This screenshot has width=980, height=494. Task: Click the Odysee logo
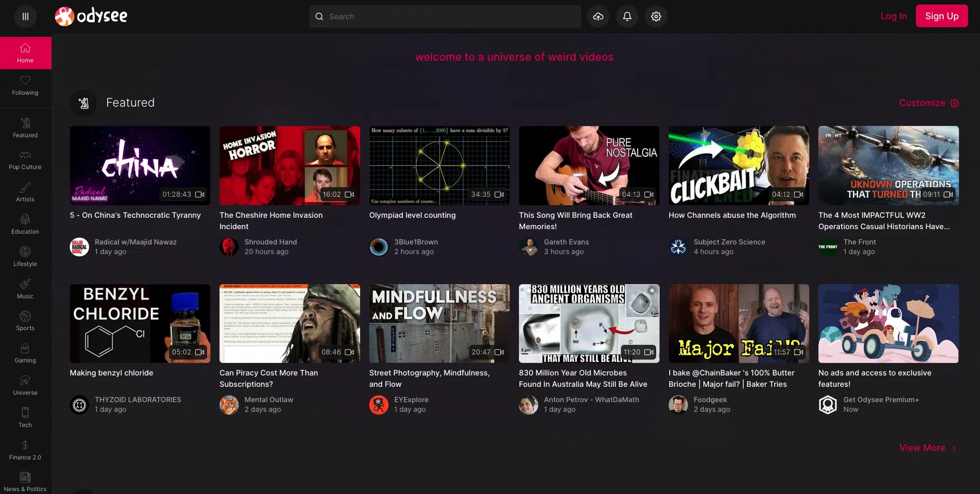click(x=91, y=16)
